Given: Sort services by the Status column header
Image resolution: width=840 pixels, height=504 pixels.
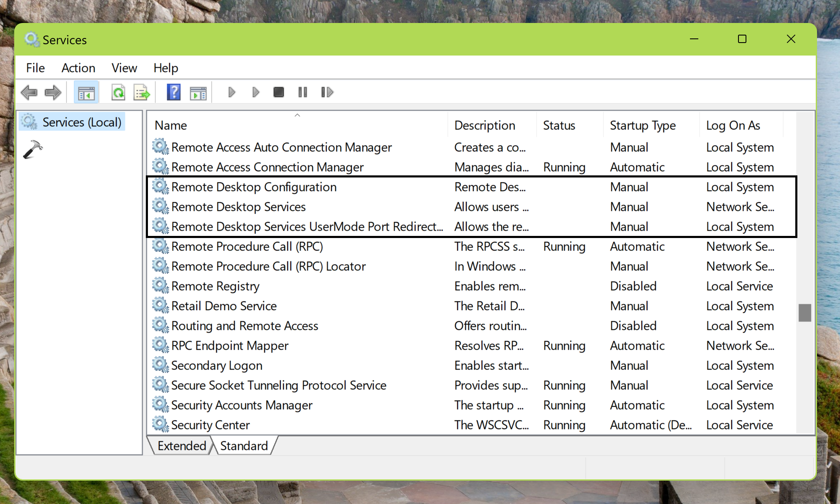Looking at the screenshot, I should click(x=559, y=125).
